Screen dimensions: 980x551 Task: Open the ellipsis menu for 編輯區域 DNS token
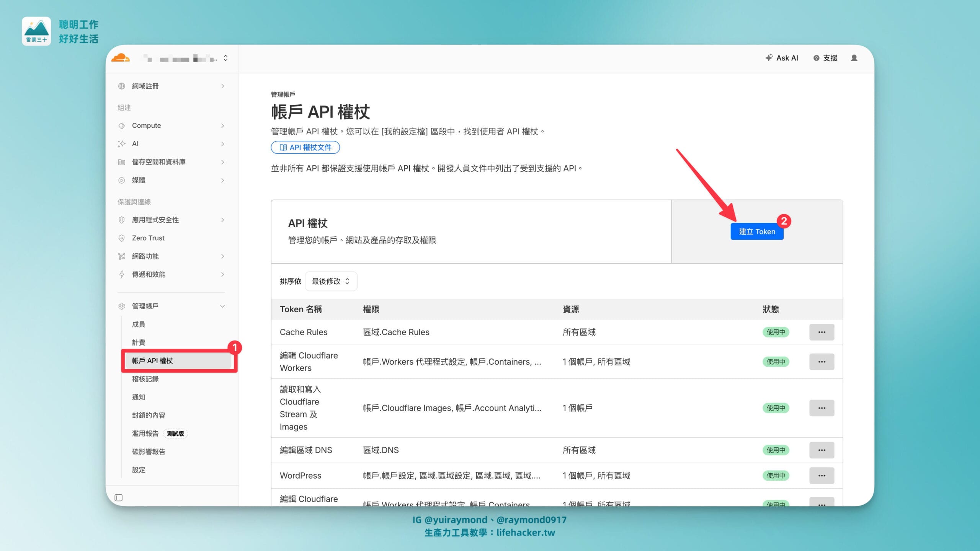pos(822,450)
